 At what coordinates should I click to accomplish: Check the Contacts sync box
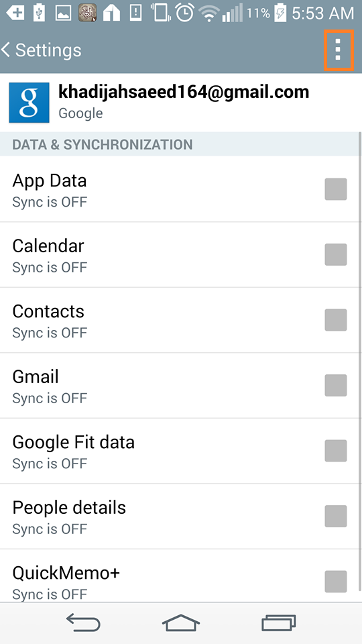[x=336, y=320]
